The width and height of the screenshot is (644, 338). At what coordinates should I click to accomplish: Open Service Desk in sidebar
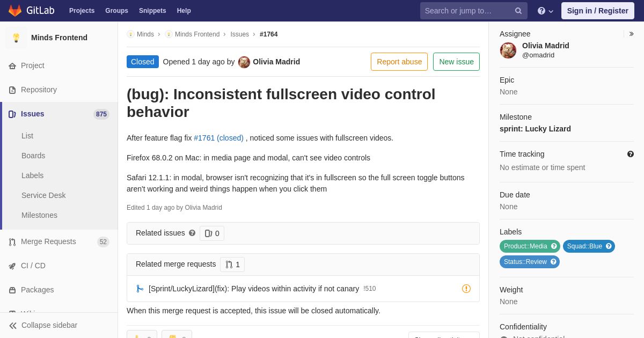tap(43, 195)
